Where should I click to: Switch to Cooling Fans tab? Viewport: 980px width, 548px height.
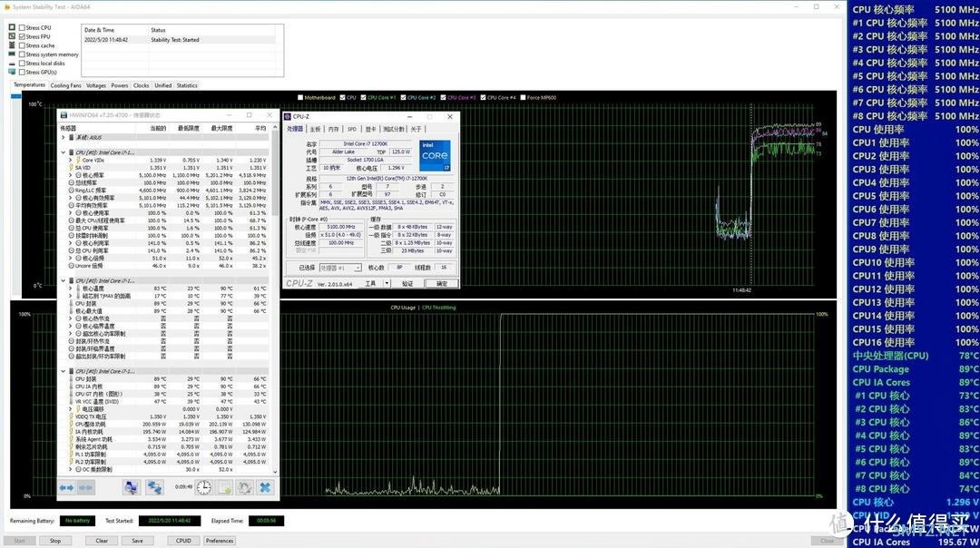coord(65,85)
